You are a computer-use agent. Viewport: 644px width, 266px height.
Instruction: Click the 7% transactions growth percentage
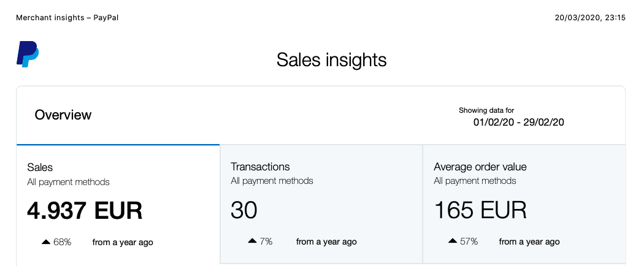click(x=266, y=241)
